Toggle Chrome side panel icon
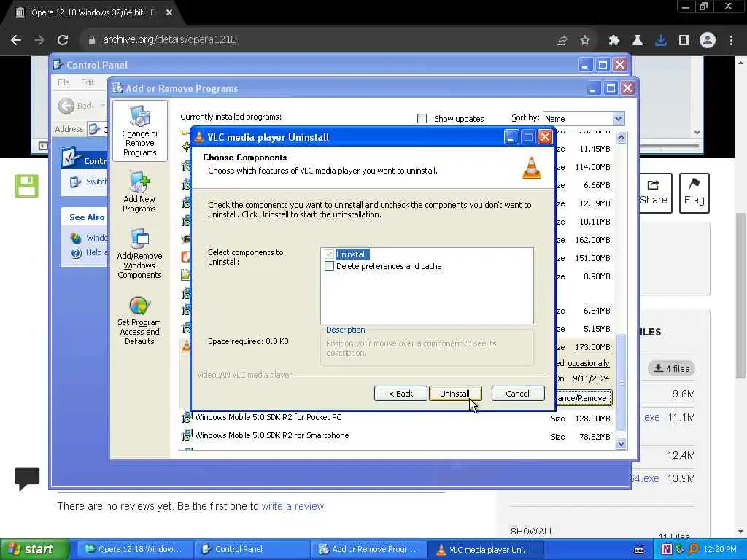747x560 pixels. (x=684, y=40)
